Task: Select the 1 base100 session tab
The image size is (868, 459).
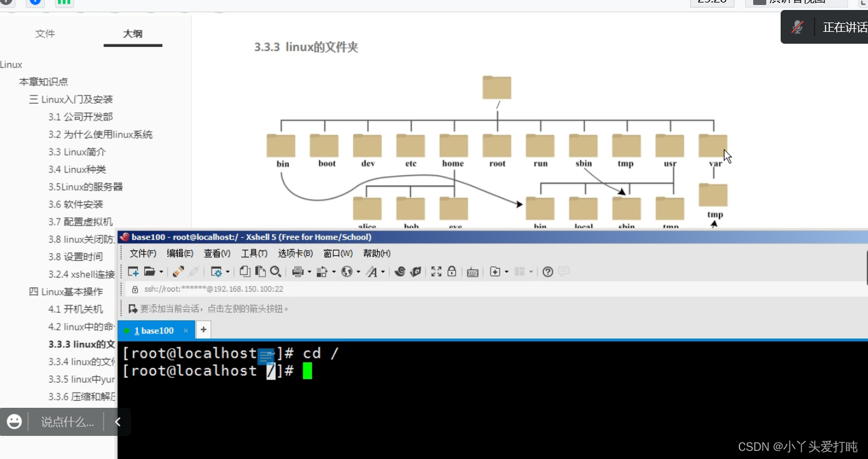Action: (157, 330)
